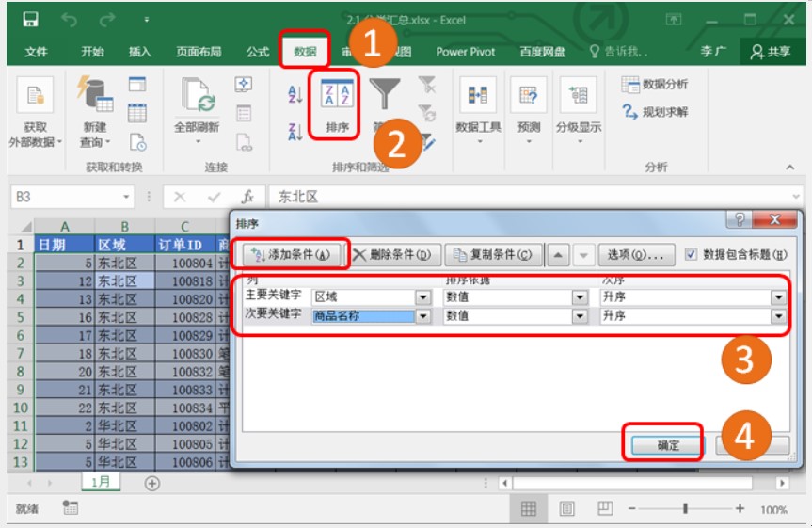812x528 pixels.
Task: Switch to the 数据 tab
Action: [x=305, y=52]
